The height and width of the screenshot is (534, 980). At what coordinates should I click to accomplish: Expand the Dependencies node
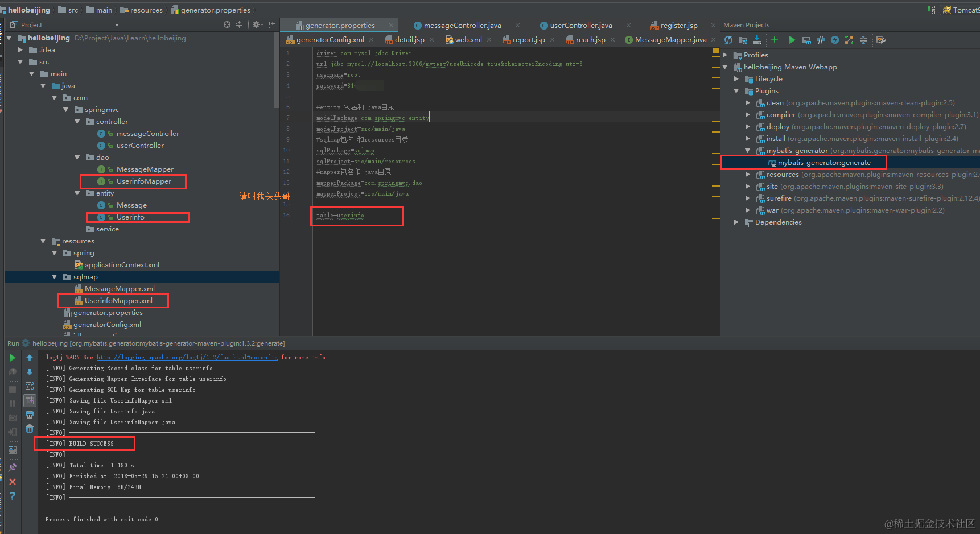tap(736, 222)
